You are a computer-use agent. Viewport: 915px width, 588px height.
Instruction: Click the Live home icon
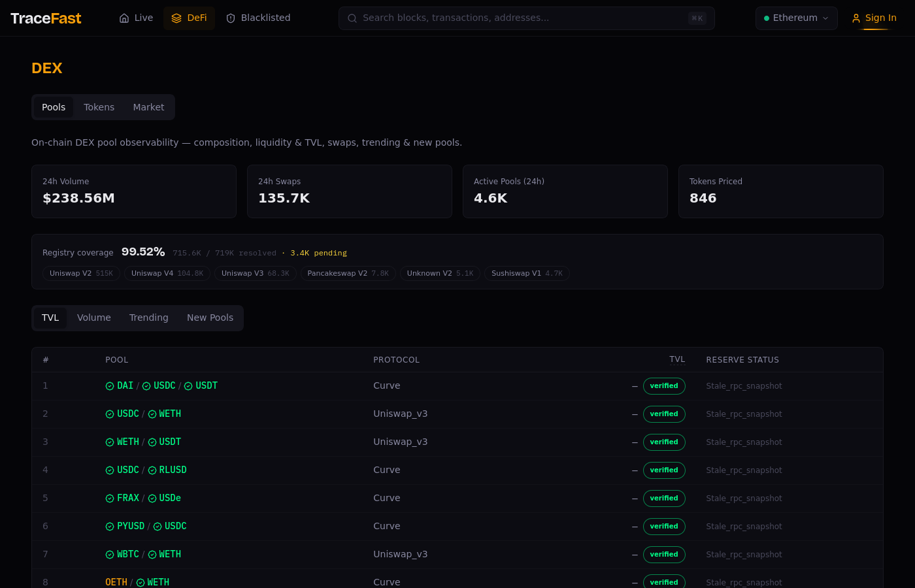coord(124,18)
